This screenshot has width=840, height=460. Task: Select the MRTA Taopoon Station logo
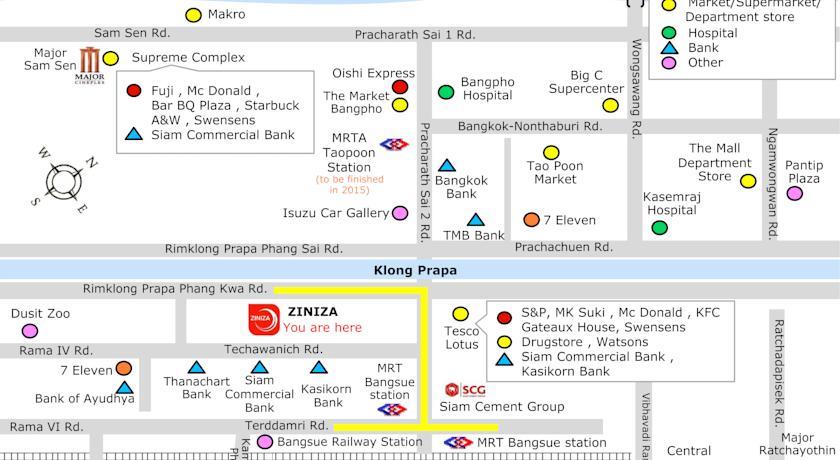point(394,144)
